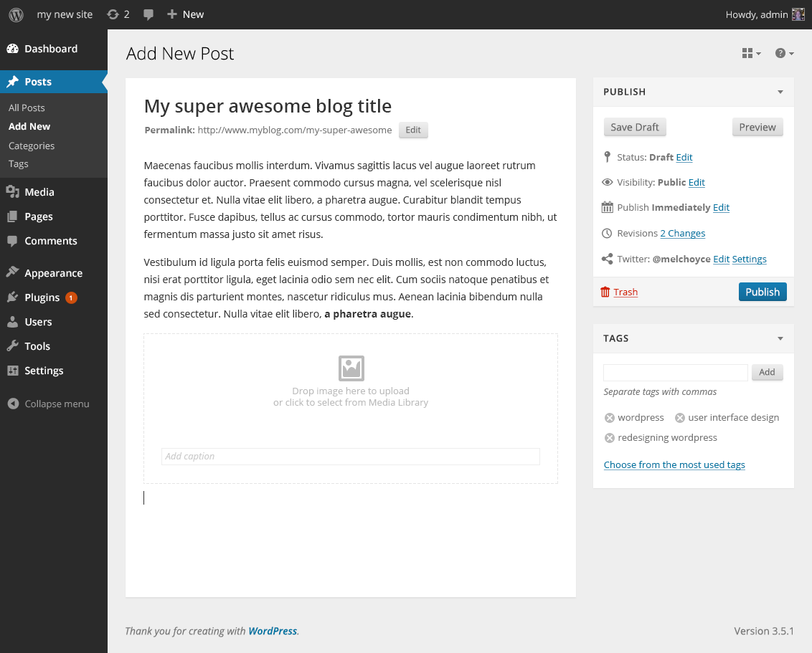Collapse the Publish panel

point(780,92)
